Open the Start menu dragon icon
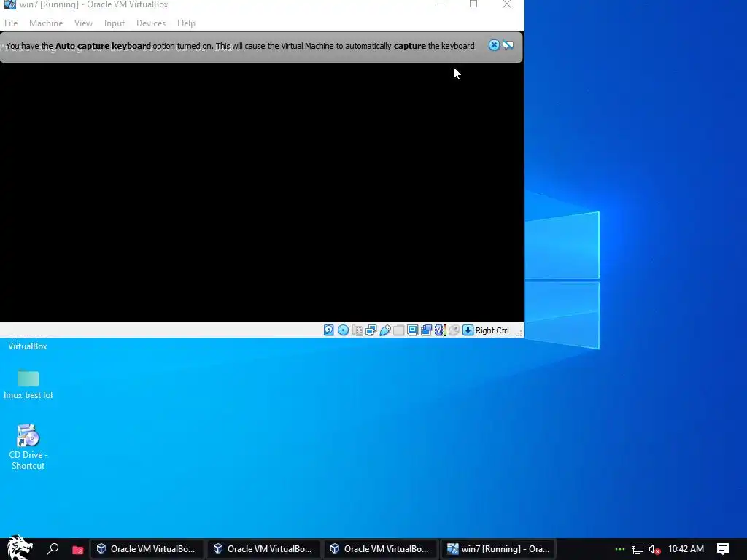This screenshot has width=747, height=560. [x=19, y=548]
